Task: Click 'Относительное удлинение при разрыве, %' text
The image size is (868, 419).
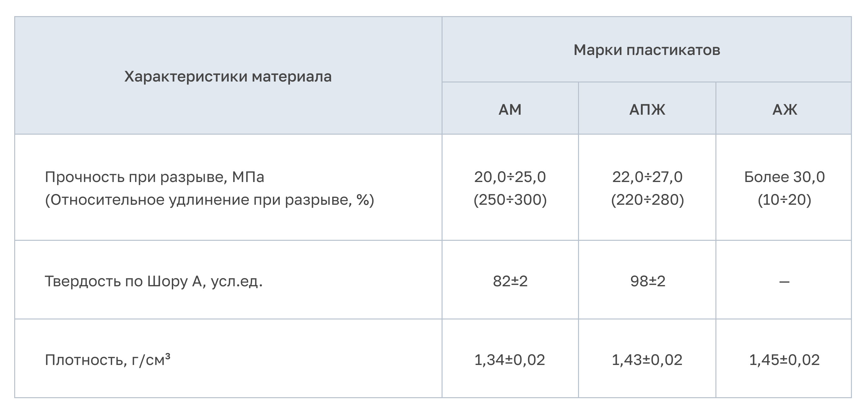Action: point(210,200)
